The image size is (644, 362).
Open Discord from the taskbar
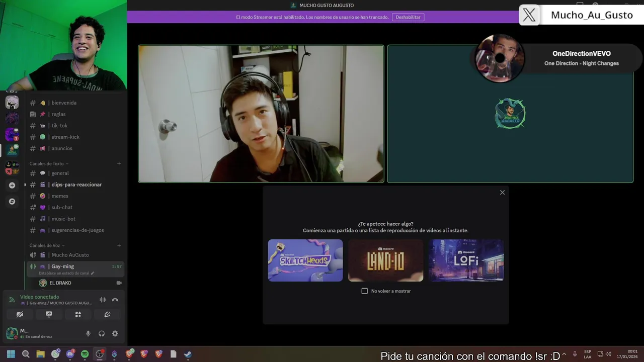70,354
